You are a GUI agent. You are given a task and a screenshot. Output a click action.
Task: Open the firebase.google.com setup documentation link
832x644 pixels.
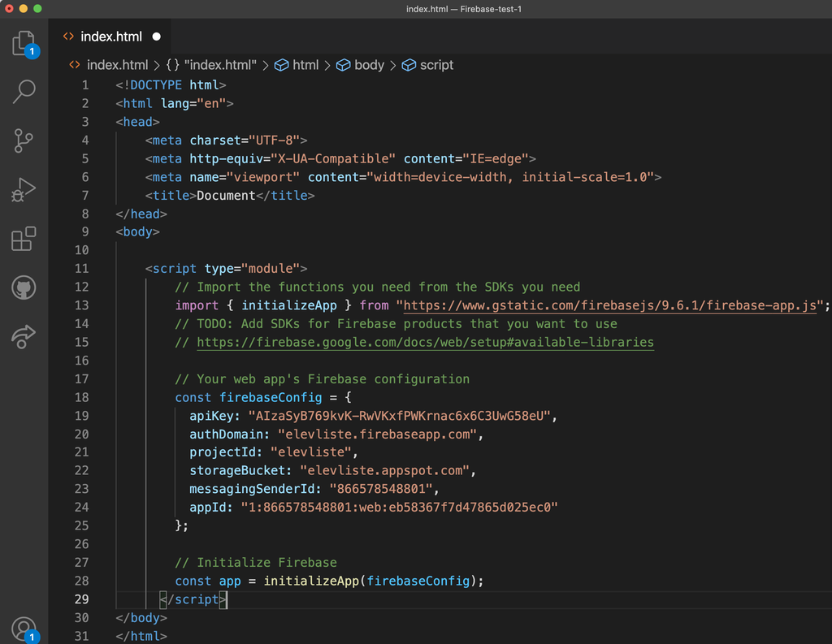423,342
